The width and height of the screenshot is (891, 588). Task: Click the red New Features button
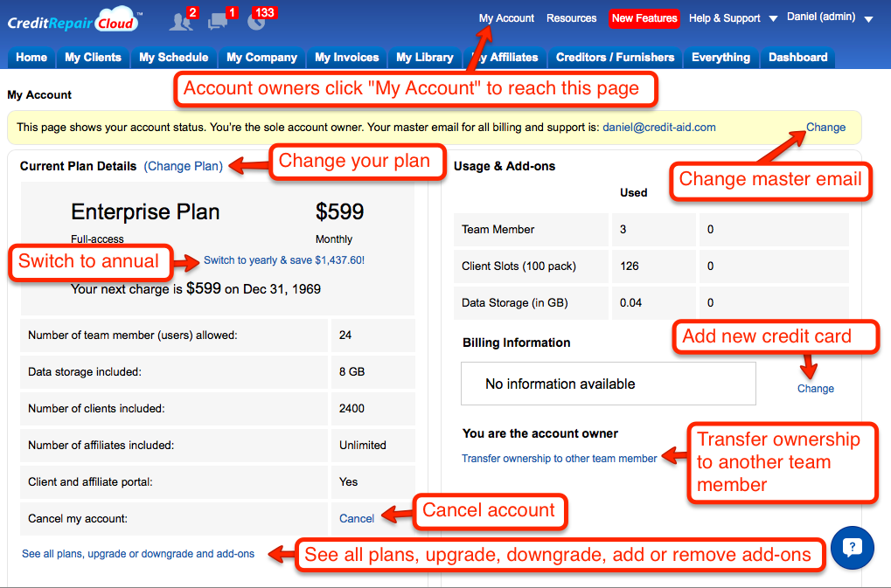(x=644, y=18)
